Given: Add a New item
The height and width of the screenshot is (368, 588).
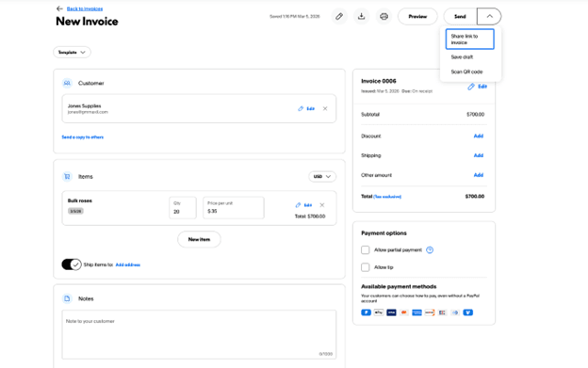Looking at the screenshot, I should pyautogui.click(x=199, y=239).
